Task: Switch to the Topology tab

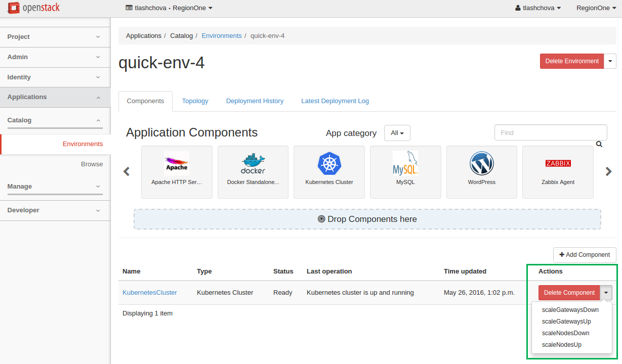Action: pos(195,101)
